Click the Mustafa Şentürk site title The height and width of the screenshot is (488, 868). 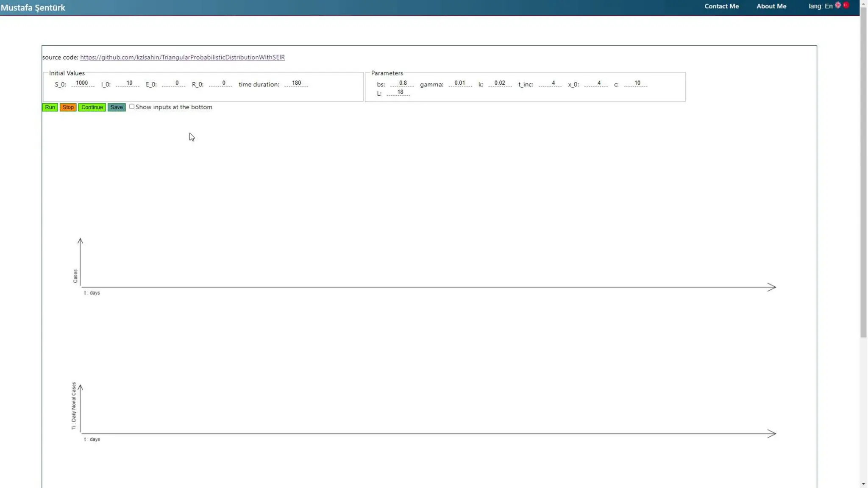(33, 8)
